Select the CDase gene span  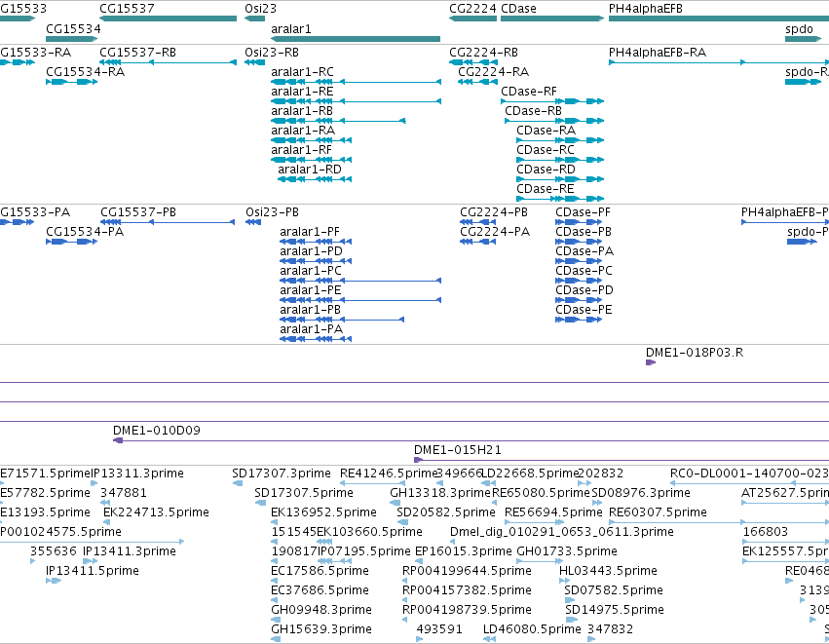pos(552,19)
